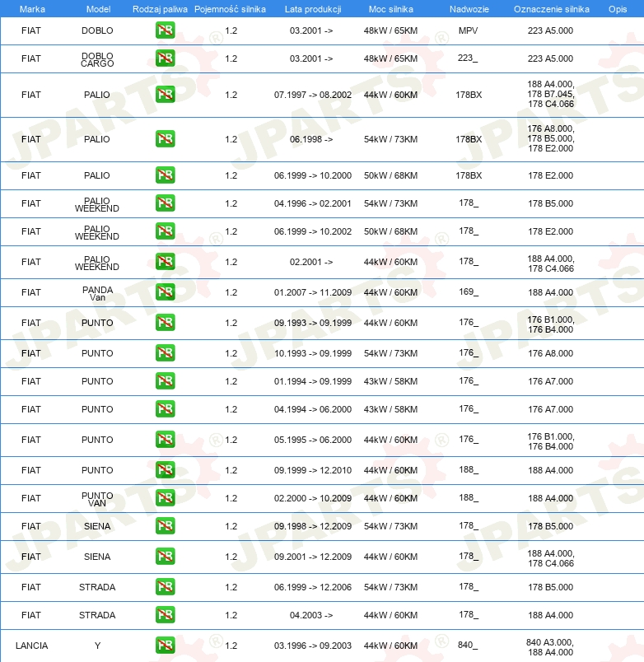Click the petrol fuel icon for LANCIA Y

[165, 645]
